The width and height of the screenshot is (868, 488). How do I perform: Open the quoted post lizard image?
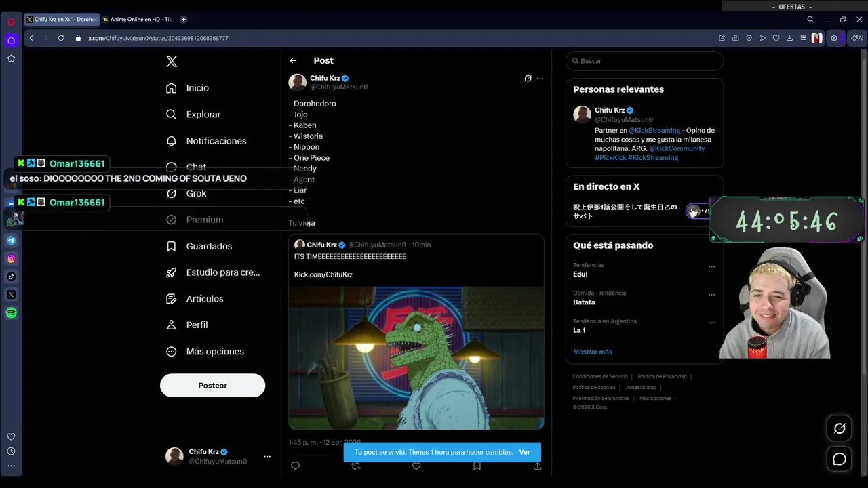click(x=416, y=358)
